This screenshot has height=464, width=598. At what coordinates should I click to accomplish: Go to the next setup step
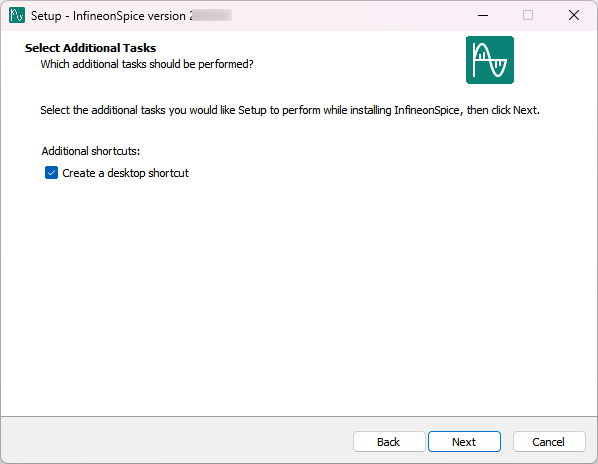coord(464,442)
